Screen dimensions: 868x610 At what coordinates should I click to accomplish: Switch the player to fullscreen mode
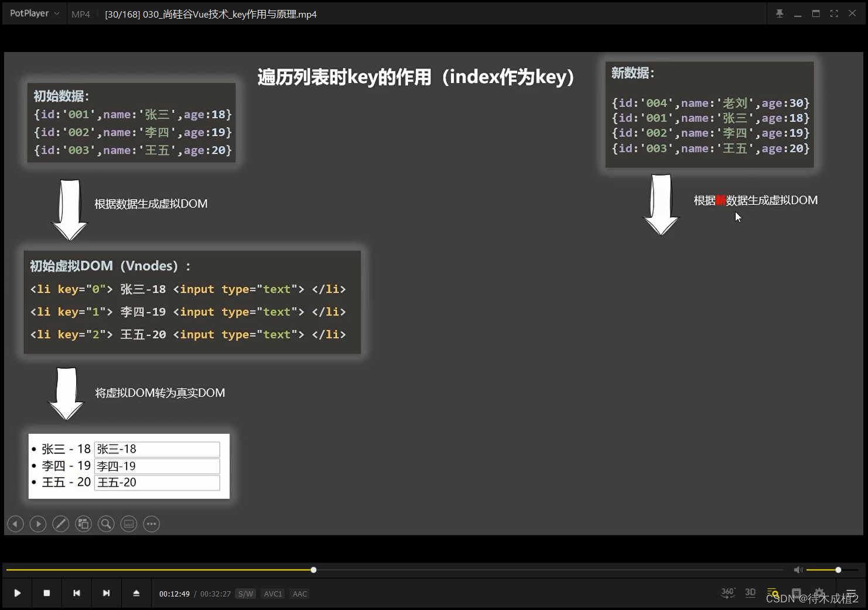[834, 13]
